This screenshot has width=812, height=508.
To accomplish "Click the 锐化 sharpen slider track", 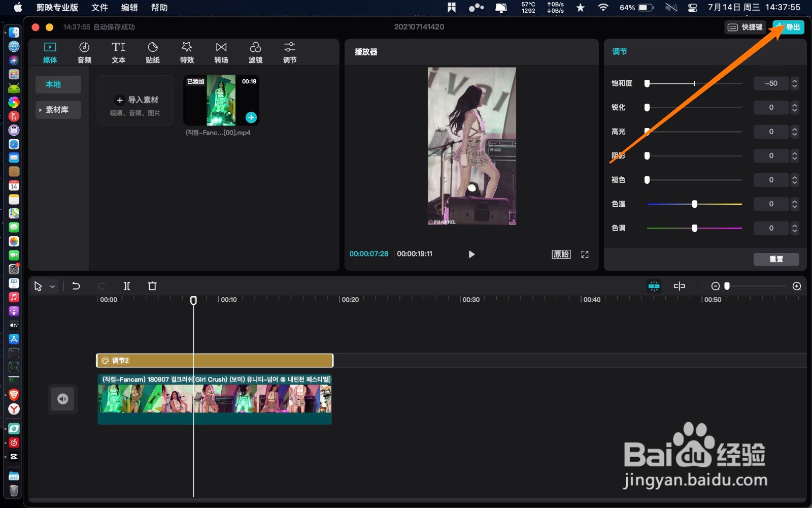I will [694, 107].
